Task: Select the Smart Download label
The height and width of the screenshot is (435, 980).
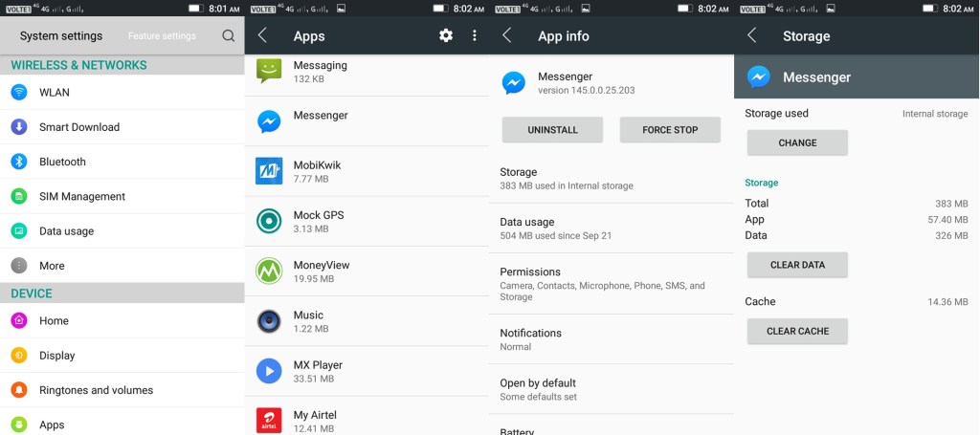Action: [x=79, y=127]
